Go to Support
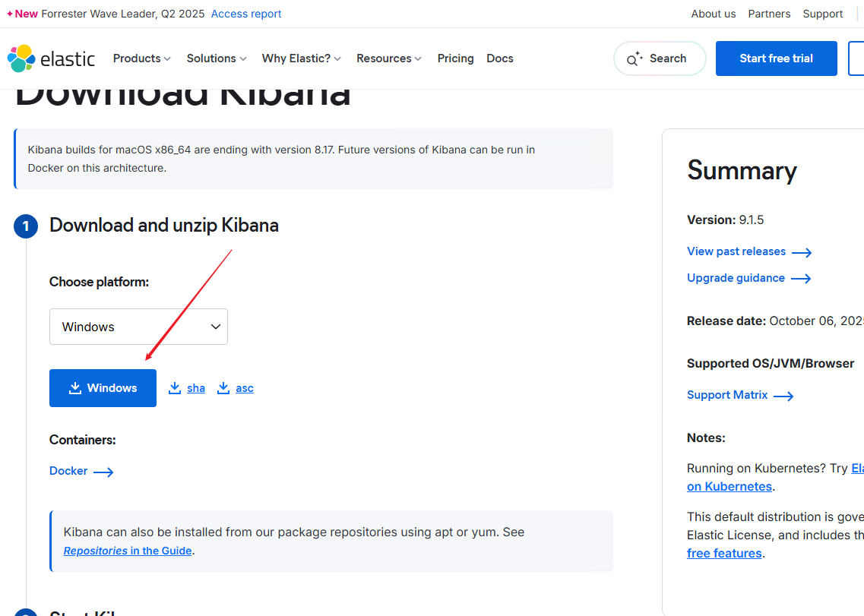Screen dimensions: 864x616 tap(823, 14)
